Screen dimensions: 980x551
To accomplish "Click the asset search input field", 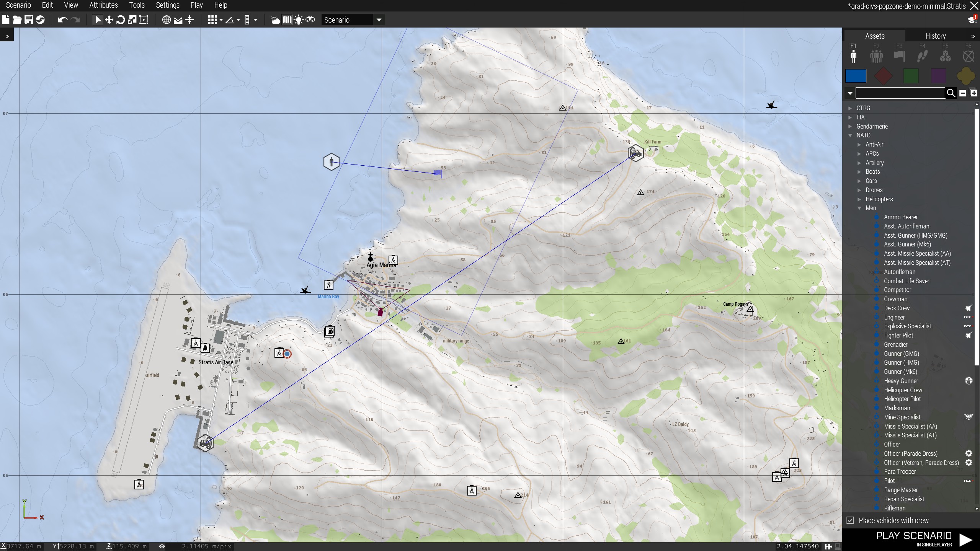I will click(x=900, y=93).
